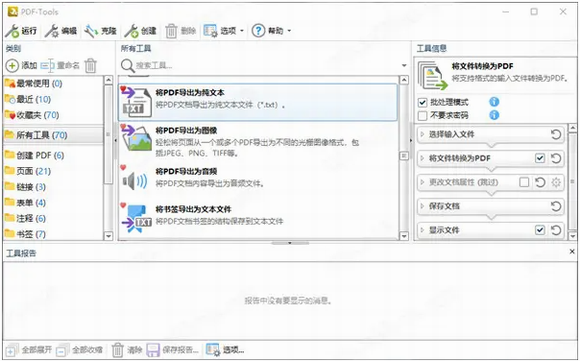The height and width of the screenshot is (361, 580).
Task: Click the 全部展开 expand-all icon
Action: [x=11, y=350]
